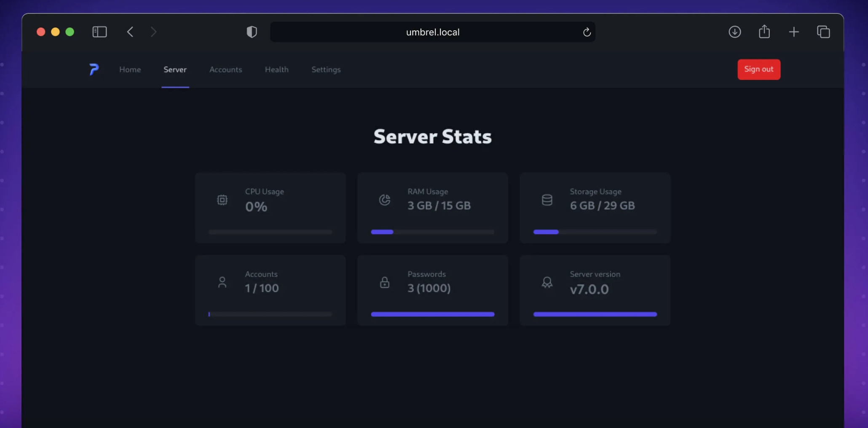Click the Storage Usage database icon
Image resolution: width=868 pixels, height=428 pixels.
(547, 200)
